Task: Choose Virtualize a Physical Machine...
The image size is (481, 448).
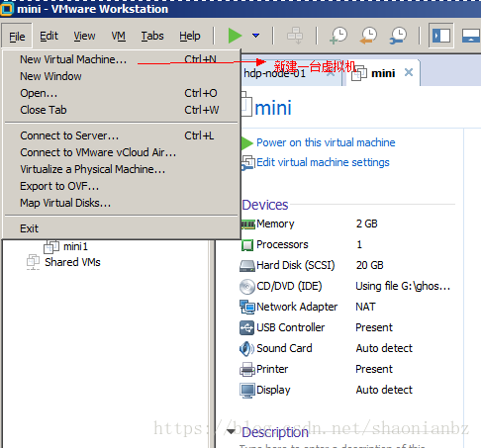Action: (122, 169)
